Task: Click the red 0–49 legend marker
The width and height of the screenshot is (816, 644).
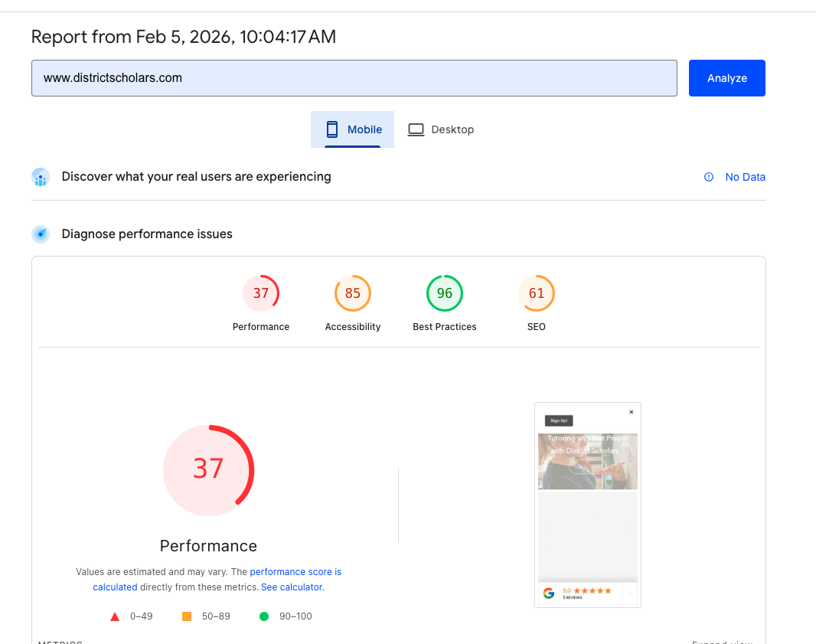Action: point(114,616)
